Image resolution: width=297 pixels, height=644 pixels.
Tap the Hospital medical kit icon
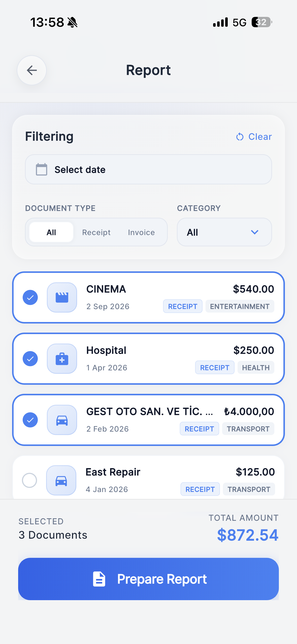pos(62,359)
